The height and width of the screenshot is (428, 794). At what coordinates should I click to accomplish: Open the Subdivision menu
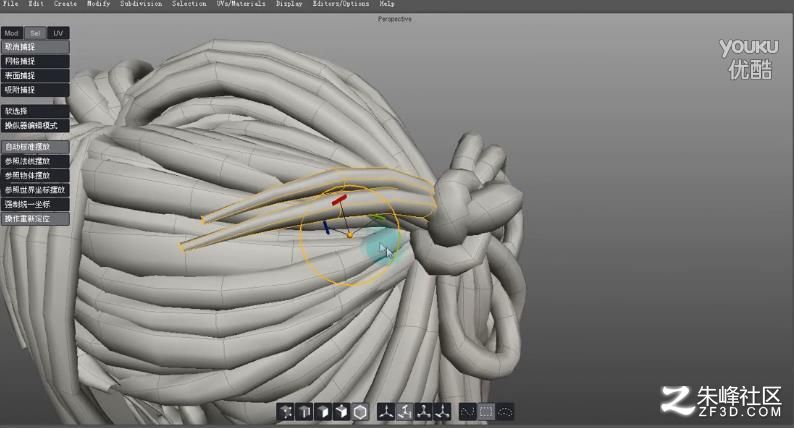(x=141, y=4)
